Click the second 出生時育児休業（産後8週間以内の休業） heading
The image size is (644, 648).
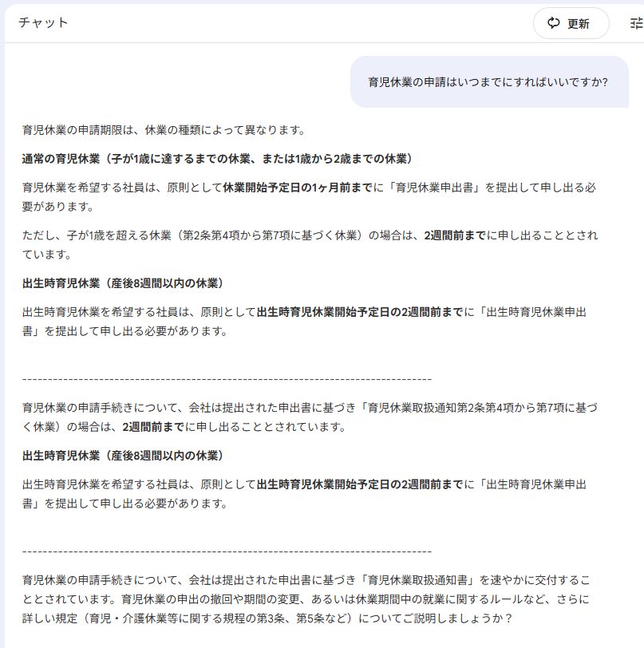point(123,456)
